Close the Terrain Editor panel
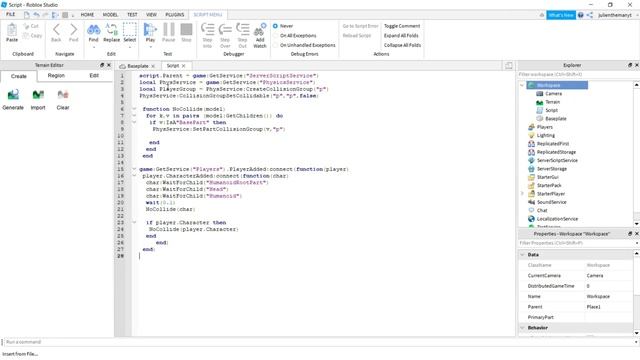 [x=109, y=65]
